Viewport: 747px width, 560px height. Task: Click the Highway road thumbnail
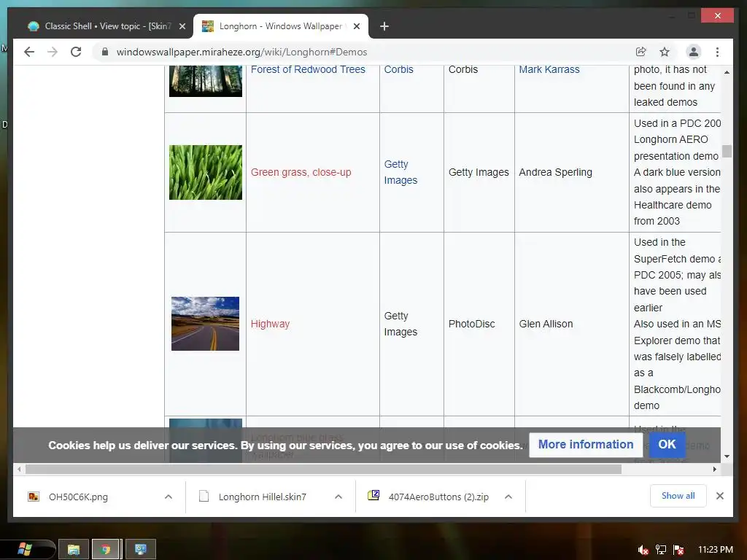pyautogui.click(x=205, y=324)
